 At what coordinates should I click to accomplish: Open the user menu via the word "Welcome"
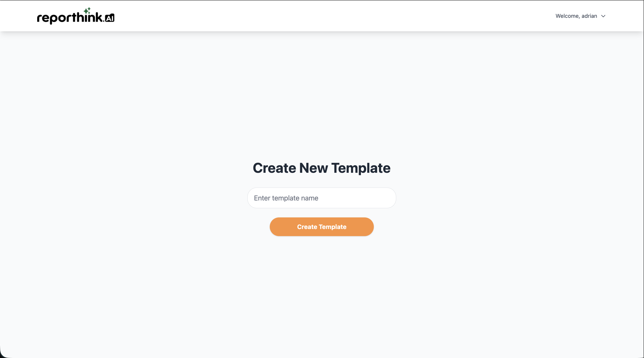567,16
